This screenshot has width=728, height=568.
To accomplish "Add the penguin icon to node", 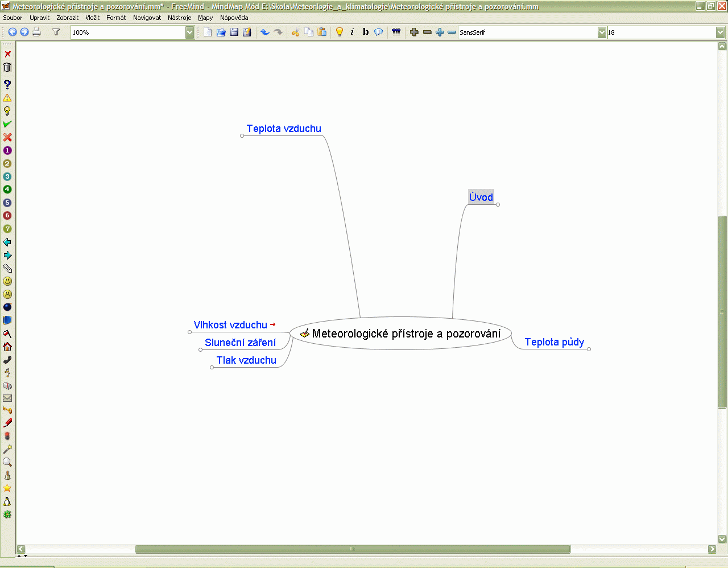I will [x=7, y=501].
